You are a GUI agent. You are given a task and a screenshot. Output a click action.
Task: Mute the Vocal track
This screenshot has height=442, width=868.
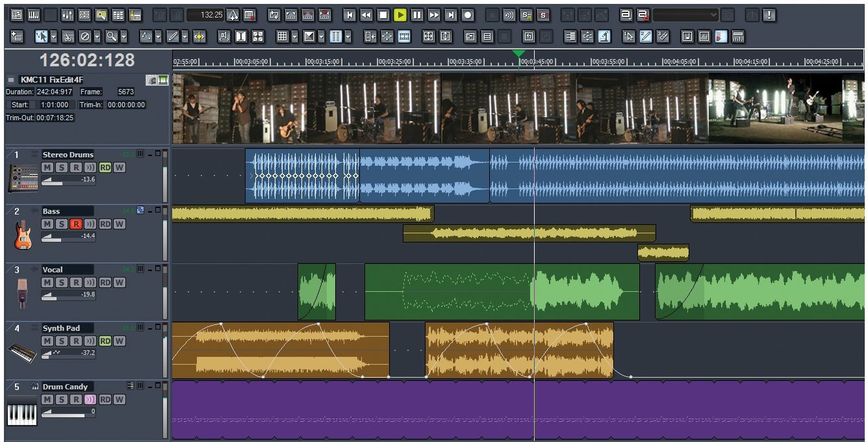click(47, 283)
